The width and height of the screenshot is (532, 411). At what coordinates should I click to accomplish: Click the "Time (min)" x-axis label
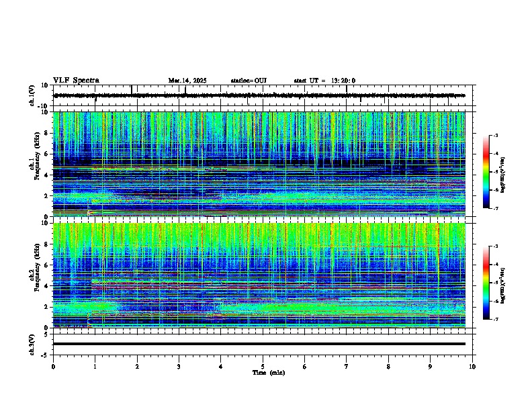click(269, 373)
